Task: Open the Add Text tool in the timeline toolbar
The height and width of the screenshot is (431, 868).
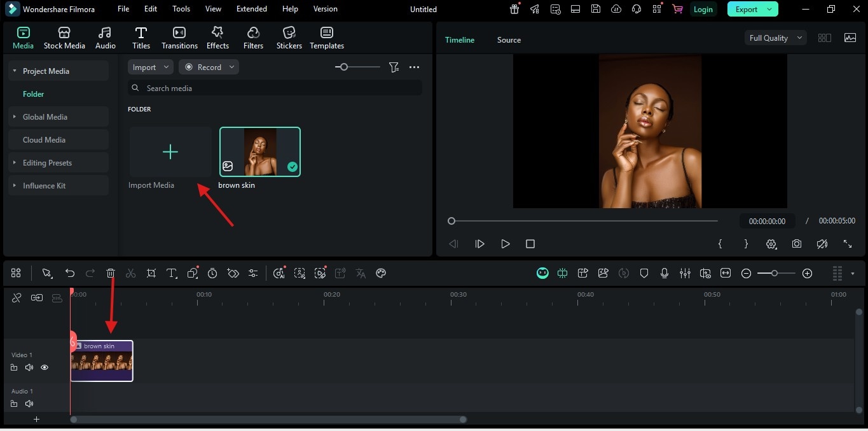Action: [171, 273]
